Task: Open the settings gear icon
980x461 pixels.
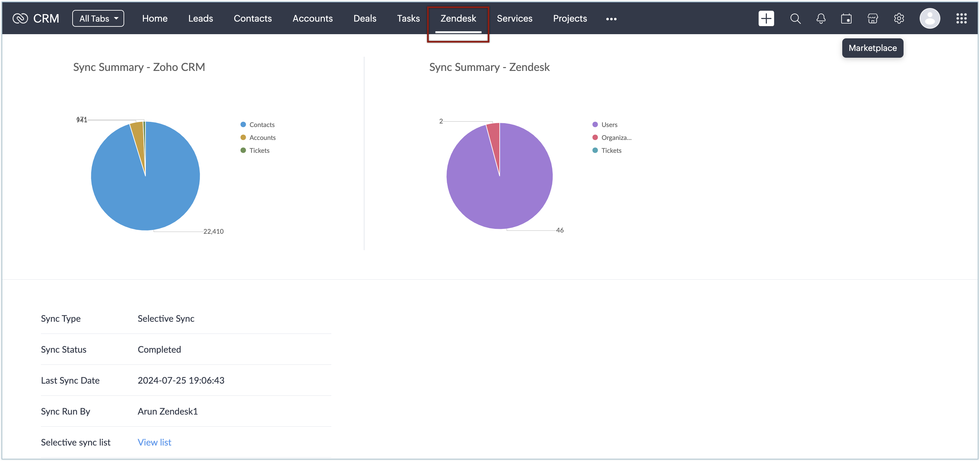Action: [899, 18]
